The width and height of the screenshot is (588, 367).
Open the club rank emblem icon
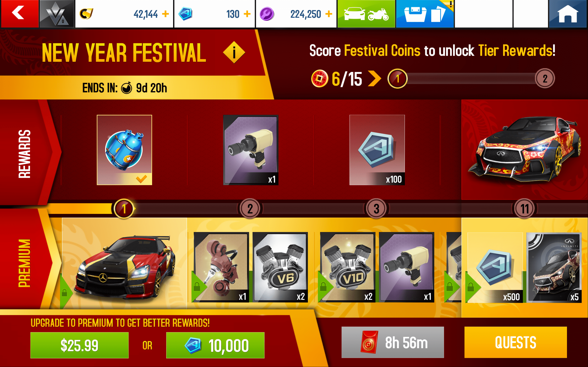click(x=57, y=14)
